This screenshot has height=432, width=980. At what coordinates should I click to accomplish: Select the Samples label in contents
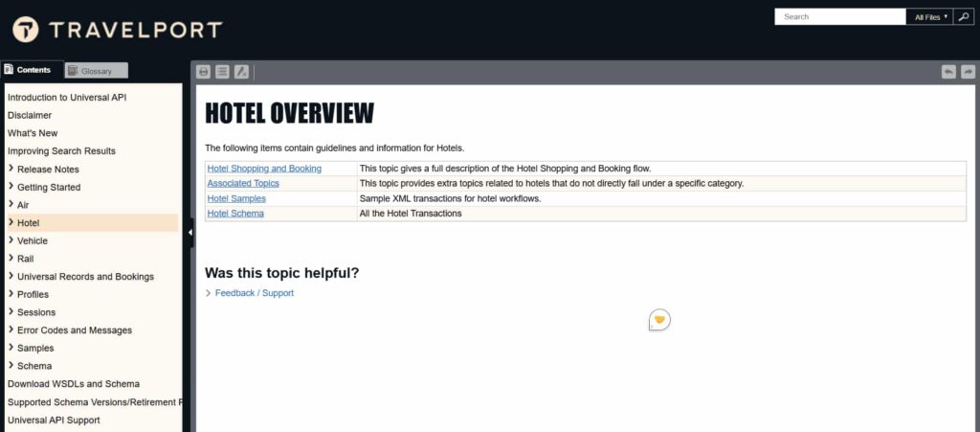tap(35, 349)
